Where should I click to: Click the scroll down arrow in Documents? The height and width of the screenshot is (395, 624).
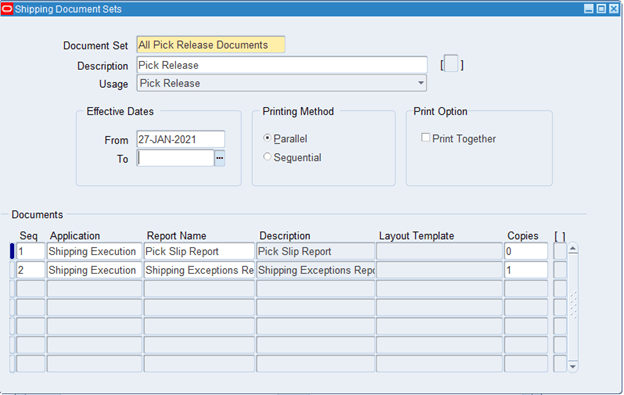coord(573,366)
